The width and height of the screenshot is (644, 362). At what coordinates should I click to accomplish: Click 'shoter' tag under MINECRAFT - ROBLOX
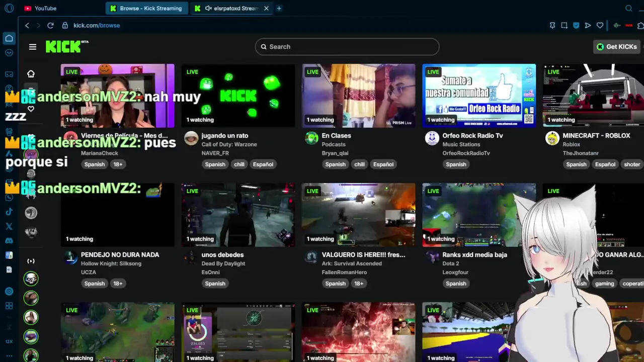pyautogui.click(x=632, y=164)
